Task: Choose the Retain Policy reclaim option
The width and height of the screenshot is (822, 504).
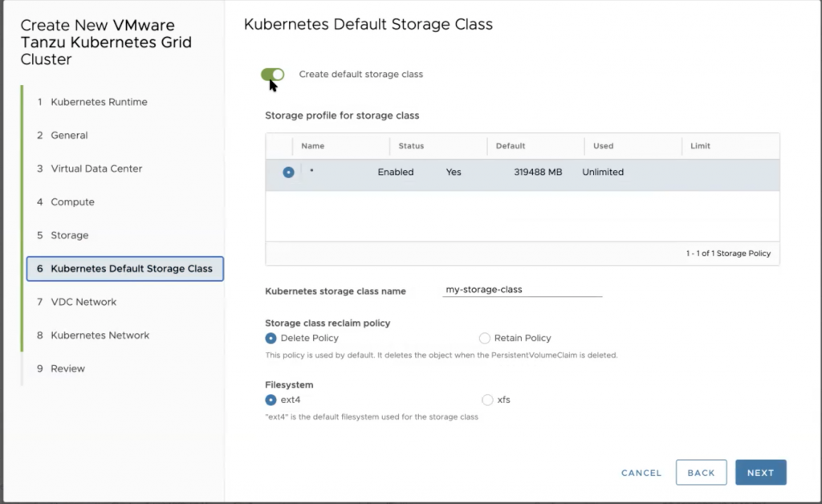Action: 485,339
